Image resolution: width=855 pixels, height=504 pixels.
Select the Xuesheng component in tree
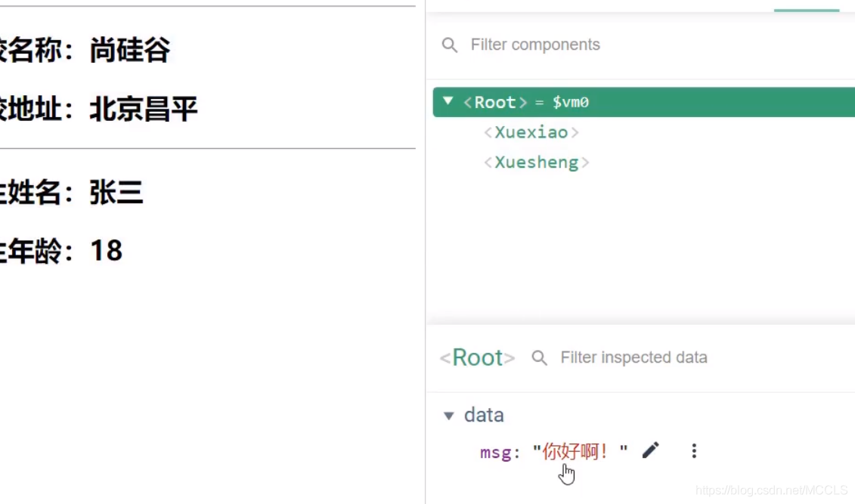pyautogui.click(x=536, y=162)
